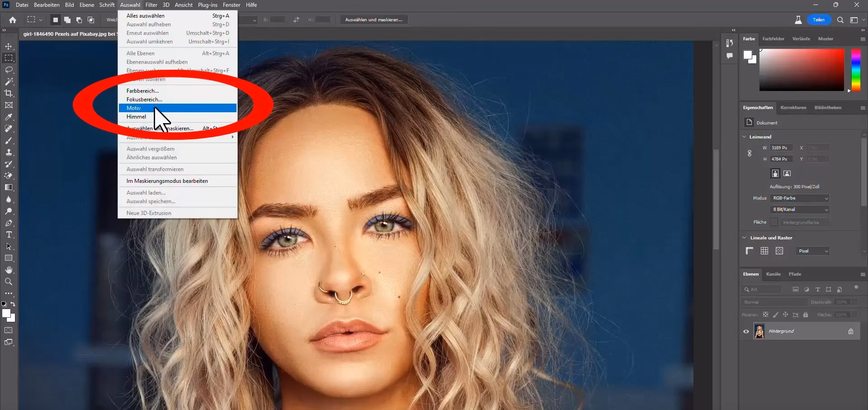Open the Photoshop search icon
Viewport: 868px width, 410px height.
point(840,20)
